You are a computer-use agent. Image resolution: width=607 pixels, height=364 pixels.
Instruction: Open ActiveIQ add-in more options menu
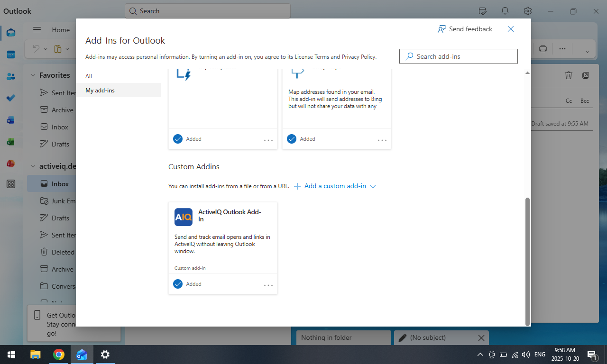pyautogui.click(x=268, y=285)
